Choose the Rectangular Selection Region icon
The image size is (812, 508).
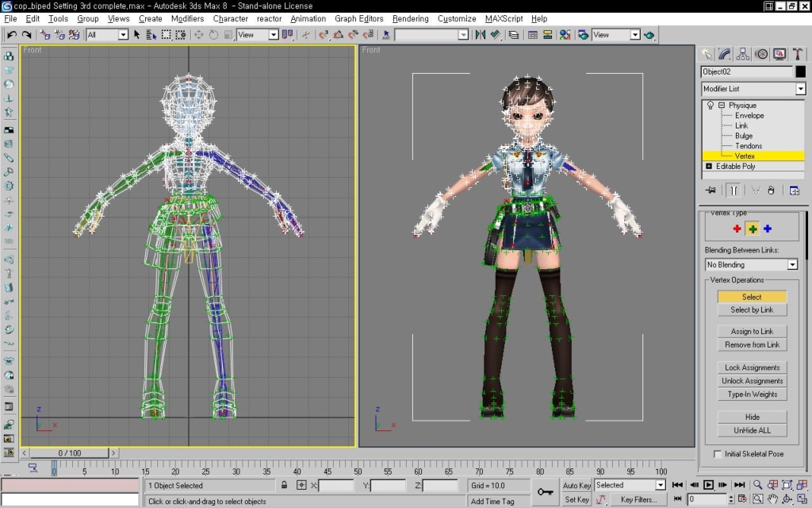[x=166, y=35]
